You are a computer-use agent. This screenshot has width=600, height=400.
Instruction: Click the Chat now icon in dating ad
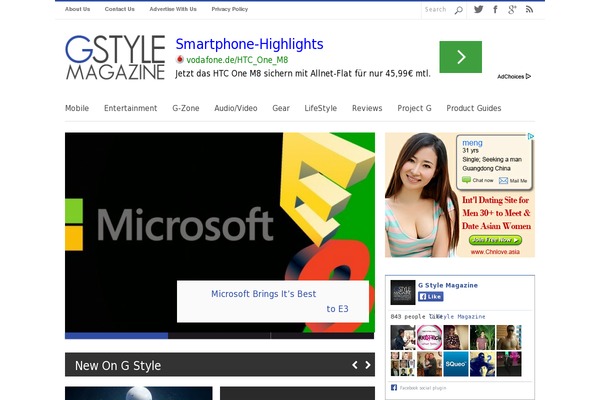click(466, 180)
